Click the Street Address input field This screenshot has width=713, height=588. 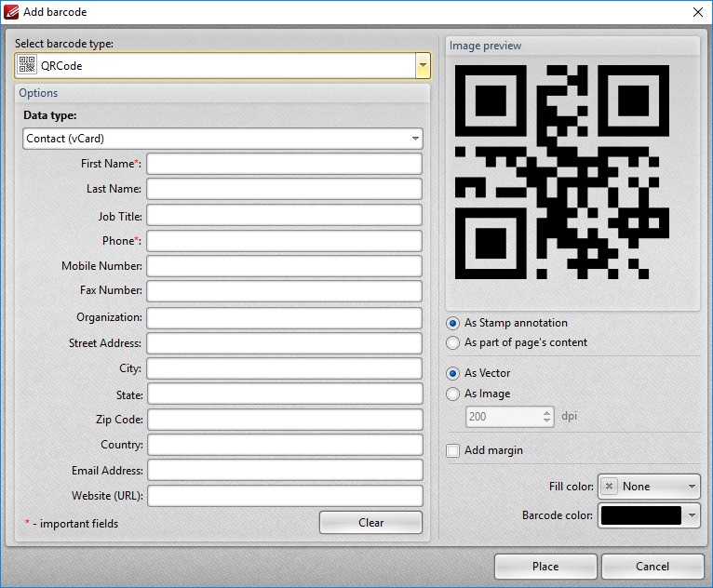284,343
